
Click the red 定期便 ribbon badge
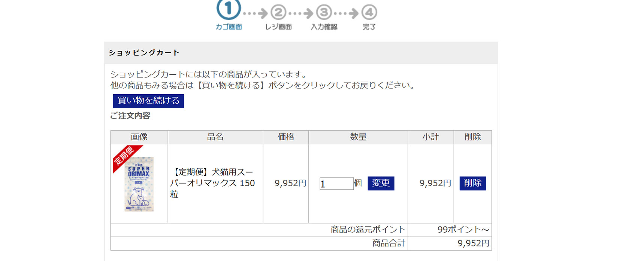coord(124,156)
